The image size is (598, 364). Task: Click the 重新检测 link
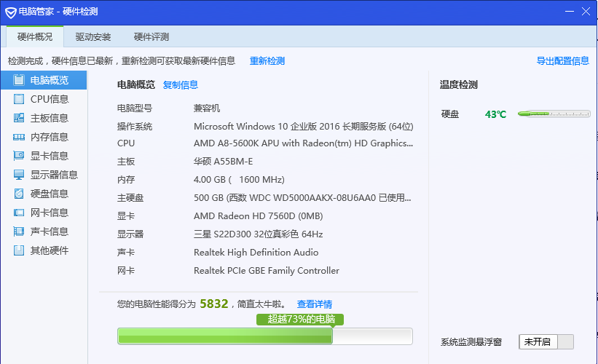[267, 61]
